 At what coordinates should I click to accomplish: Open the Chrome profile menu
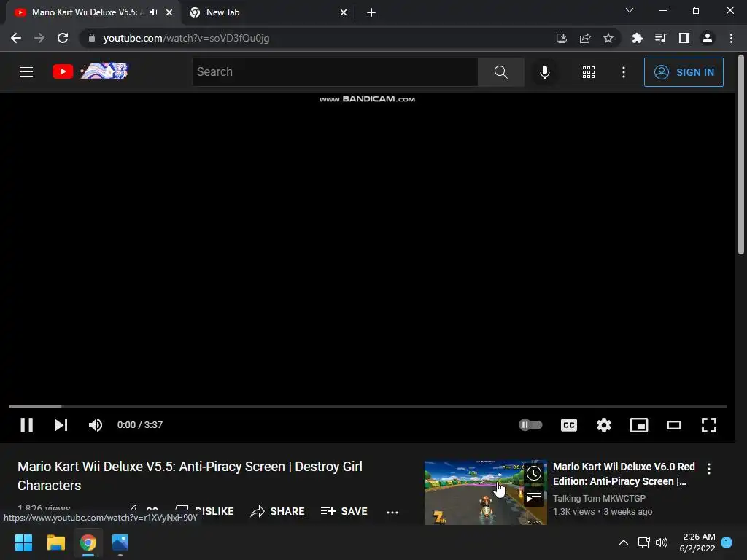click(x=708, y=38)
